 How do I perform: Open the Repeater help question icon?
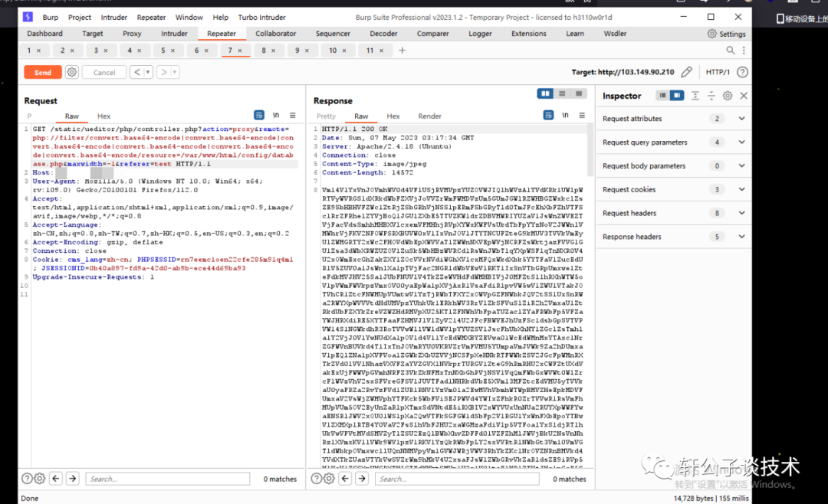click(x=742, y=72)
